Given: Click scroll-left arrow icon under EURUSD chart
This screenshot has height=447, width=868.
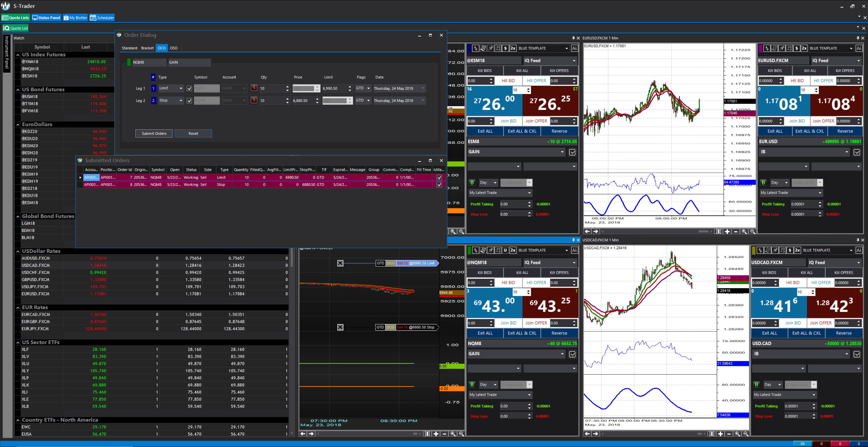Looking at the screenshot, I should pos(587,232).
